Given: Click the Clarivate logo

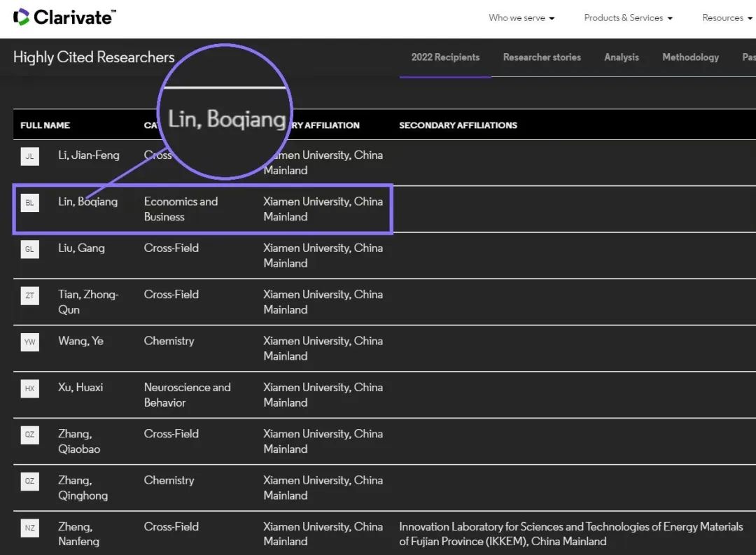Looking at the screenshot, I should pos(65,17).
